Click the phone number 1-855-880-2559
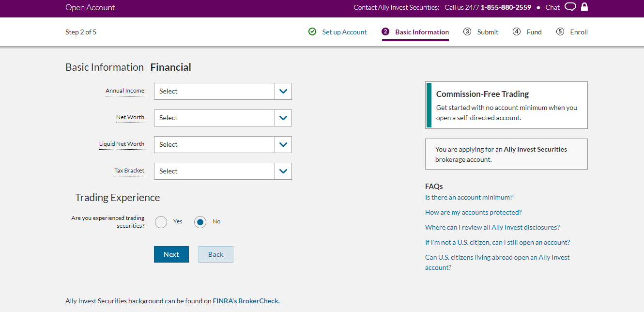Screen dimensions: 644x312 (506, 7)
